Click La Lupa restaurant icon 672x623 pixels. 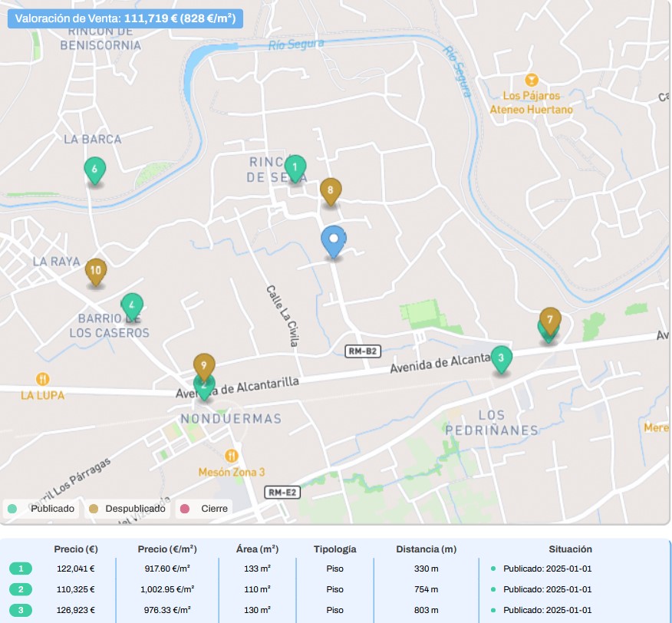click(43, 379)
